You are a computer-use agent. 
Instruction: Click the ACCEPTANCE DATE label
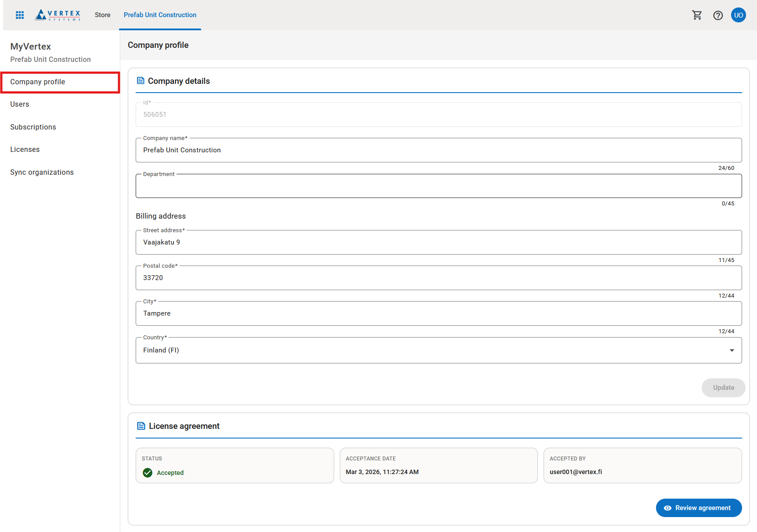371,459
